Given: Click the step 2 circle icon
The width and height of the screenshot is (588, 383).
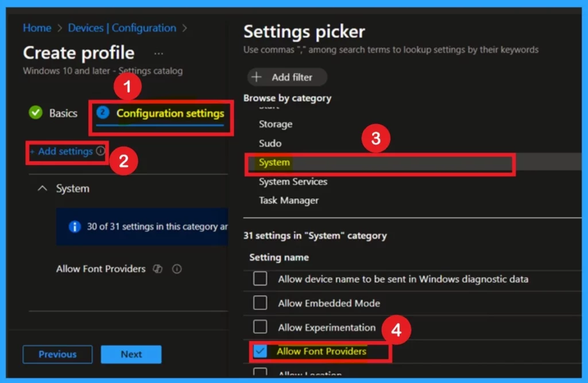Looking at the screenshot, I should (x=103, y=112).
